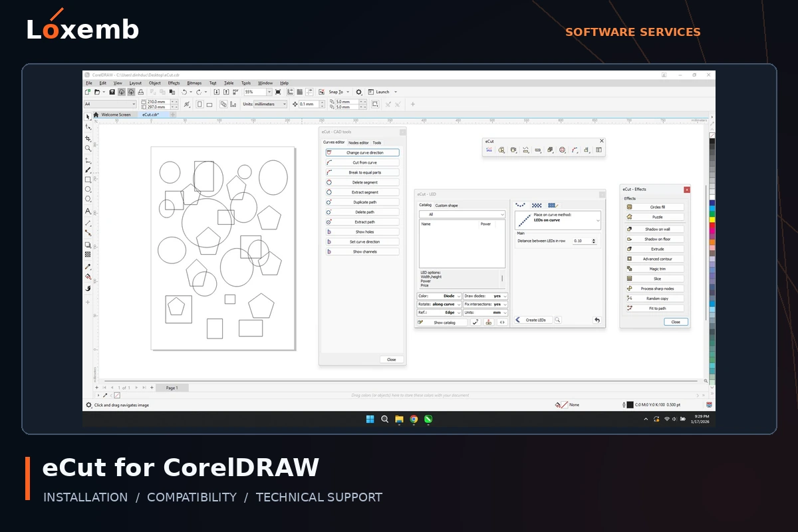Open the Effects menu
Image resolution: width=798 pixels, height=532 pixels.
(x=174, y=83)
